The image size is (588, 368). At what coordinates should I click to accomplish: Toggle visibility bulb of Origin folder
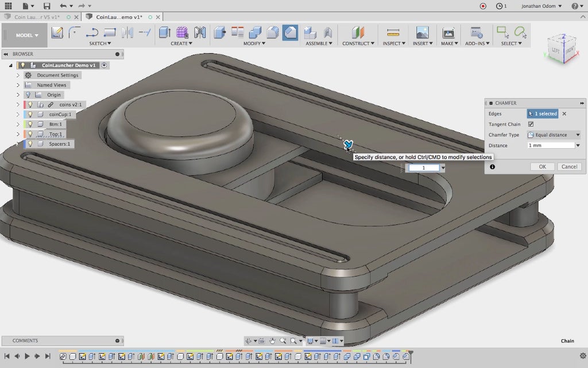pos(28,95)
